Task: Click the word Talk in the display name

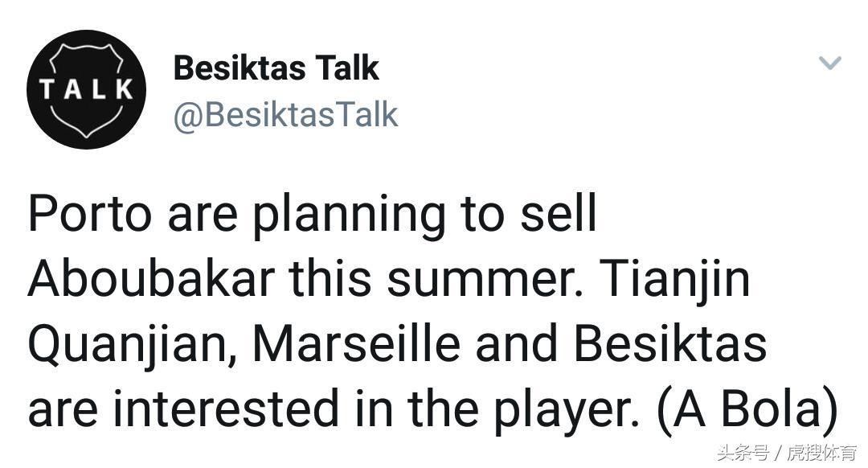Action: [347, 68]
